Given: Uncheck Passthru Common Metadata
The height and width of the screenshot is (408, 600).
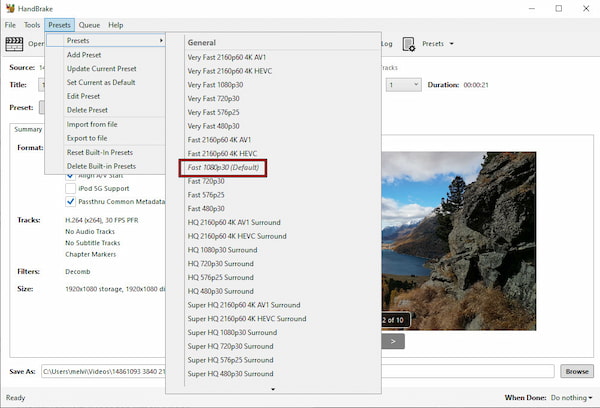Looking at the screenshot, I should pos(70,202).
